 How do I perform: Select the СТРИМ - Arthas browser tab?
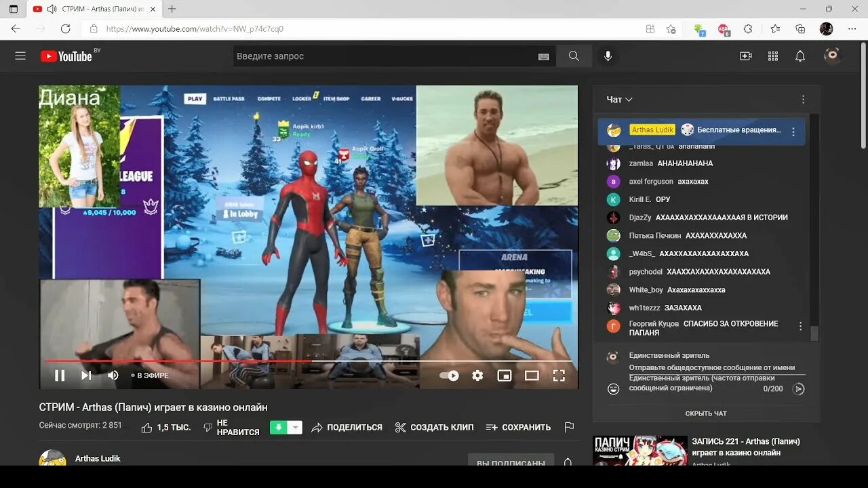(94, 9)
